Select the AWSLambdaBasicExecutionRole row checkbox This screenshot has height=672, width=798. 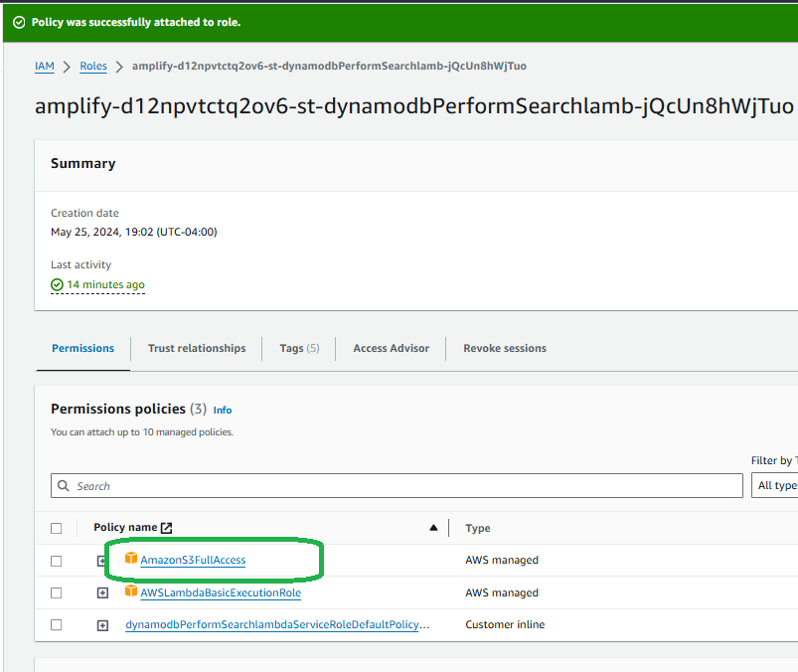point(57,593)
